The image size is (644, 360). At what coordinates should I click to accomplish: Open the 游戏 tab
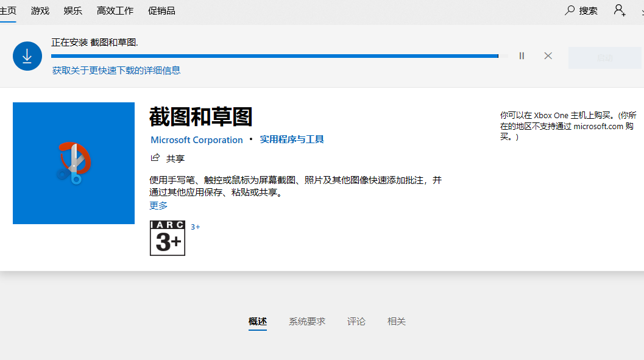tap(40, 10)
